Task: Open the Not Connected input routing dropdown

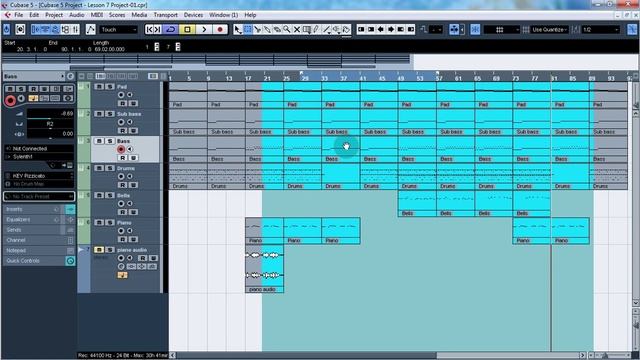Action: 39,149
